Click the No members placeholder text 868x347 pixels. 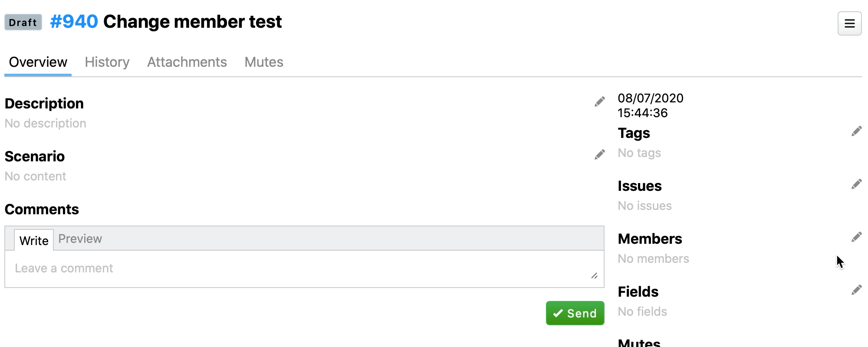[x=653, y=259]
